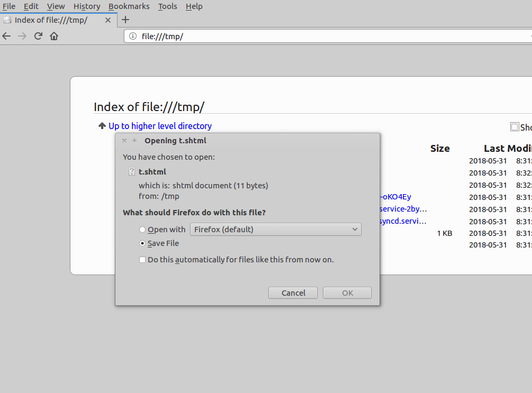
Task: Click the up arrow beside higher level directory
Action: tap(102, 126)
